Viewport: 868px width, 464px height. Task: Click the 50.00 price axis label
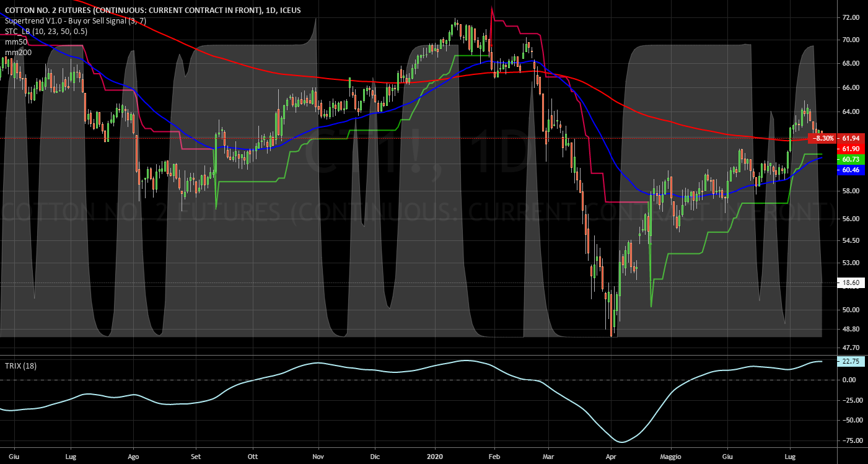(x=850, y=310)
